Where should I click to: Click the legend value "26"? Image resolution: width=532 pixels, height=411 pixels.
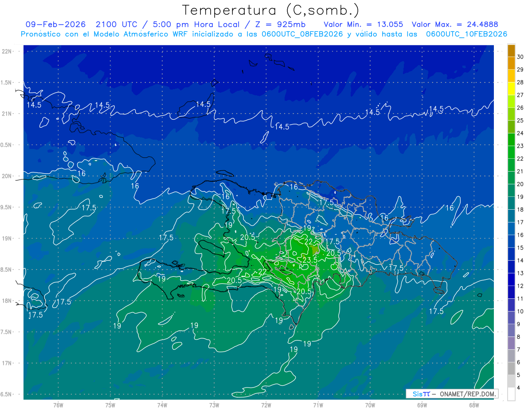point(520,108)
